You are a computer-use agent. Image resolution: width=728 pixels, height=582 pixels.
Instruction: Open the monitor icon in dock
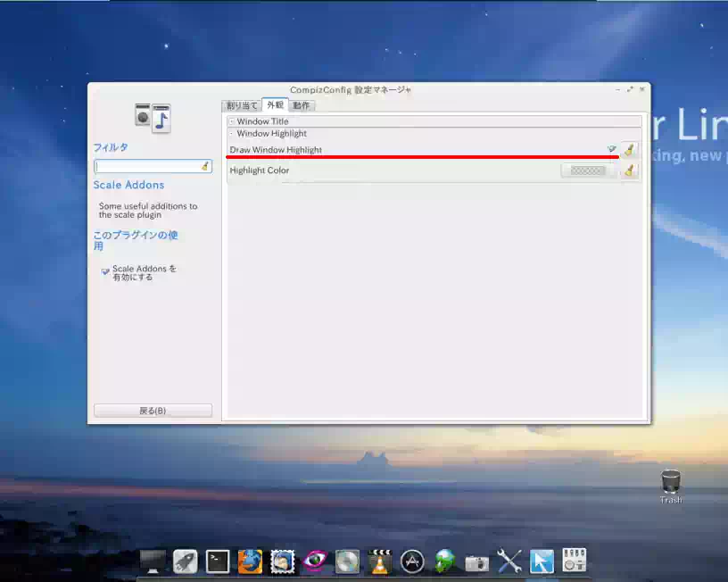[153, 561]
